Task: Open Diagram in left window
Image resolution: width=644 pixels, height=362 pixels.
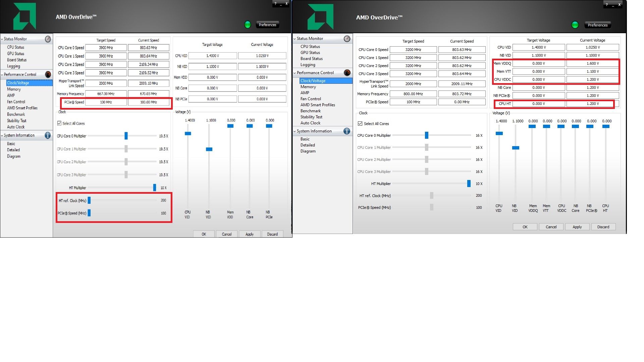Action: pos(14,157)
